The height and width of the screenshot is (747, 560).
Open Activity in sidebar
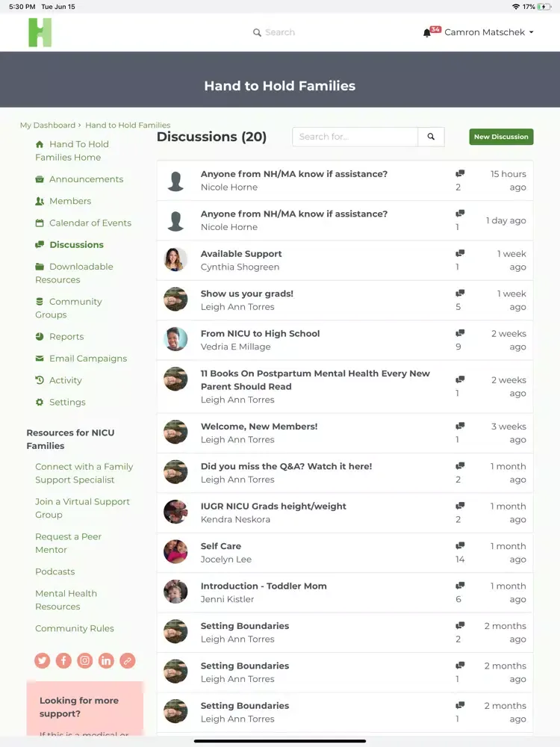click(66, 380)
